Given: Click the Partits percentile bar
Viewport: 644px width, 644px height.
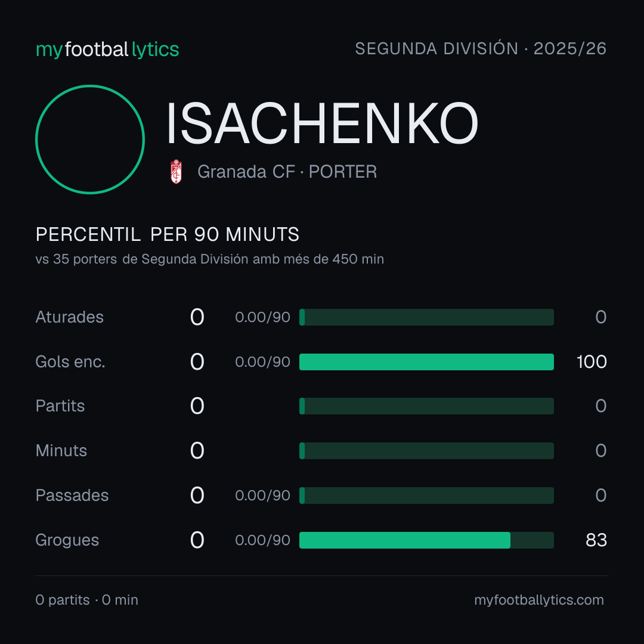Looking at the screenshot, I should click(426, 406).
